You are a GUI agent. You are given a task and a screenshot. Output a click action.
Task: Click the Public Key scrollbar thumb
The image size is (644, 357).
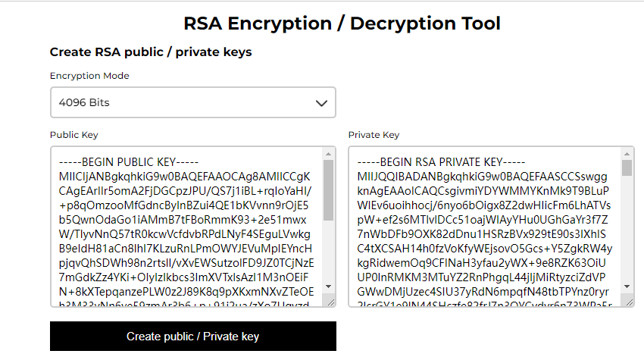[328, 190]
